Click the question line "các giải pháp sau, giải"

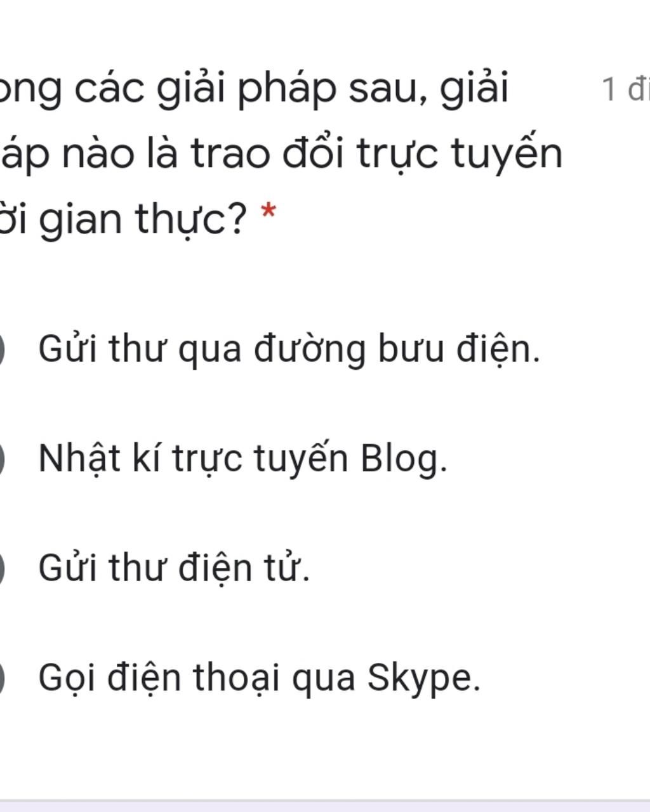(254, 89)
